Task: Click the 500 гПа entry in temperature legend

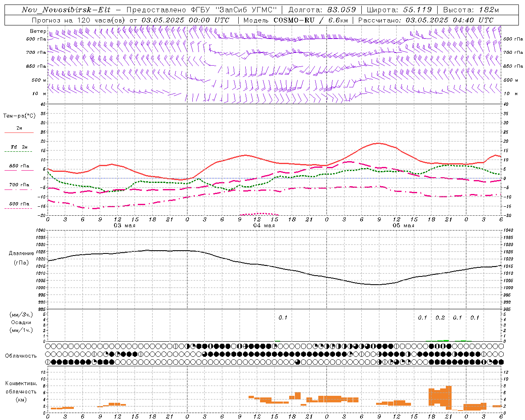Action: click(19, 204)
